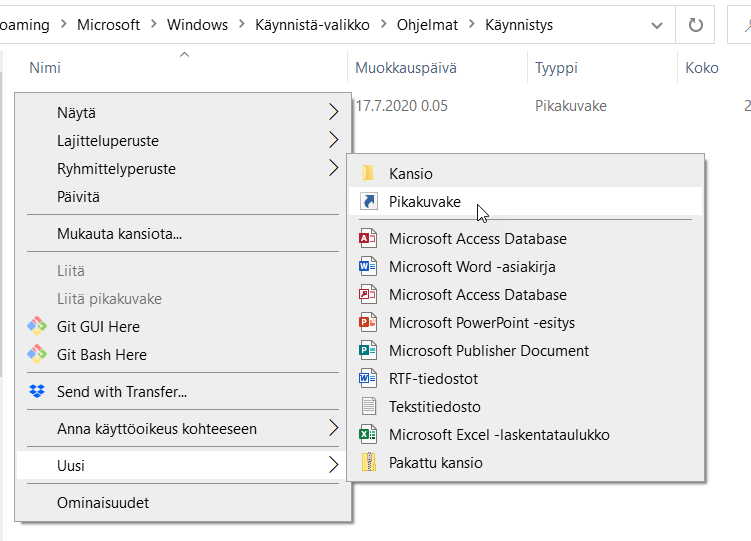Click the Dropbox icon beside Send with Transfer

coord(37,392)
